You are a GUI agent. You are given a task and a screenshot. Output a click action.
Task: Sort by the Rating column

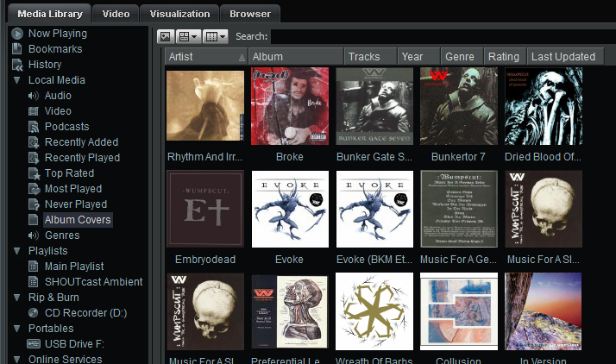pos(506,57)
